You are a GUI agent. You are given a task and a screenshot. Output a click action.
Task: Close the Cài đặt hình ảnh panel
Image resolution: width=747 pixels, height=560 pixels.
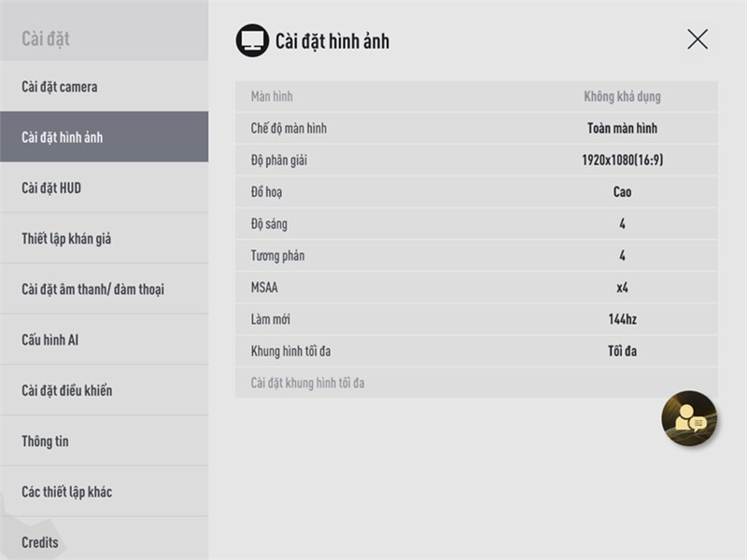pyautogui.click(x=698, y=40)
